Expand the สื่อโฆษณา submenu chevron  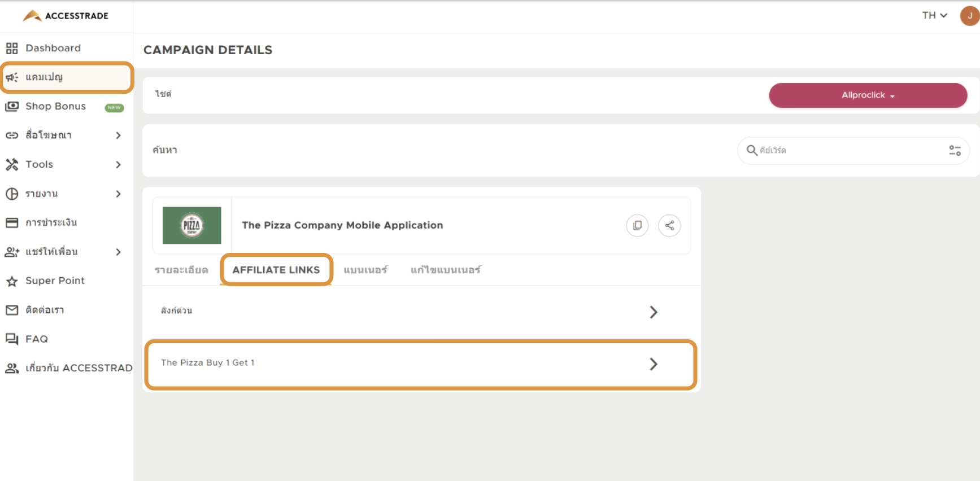118,135
